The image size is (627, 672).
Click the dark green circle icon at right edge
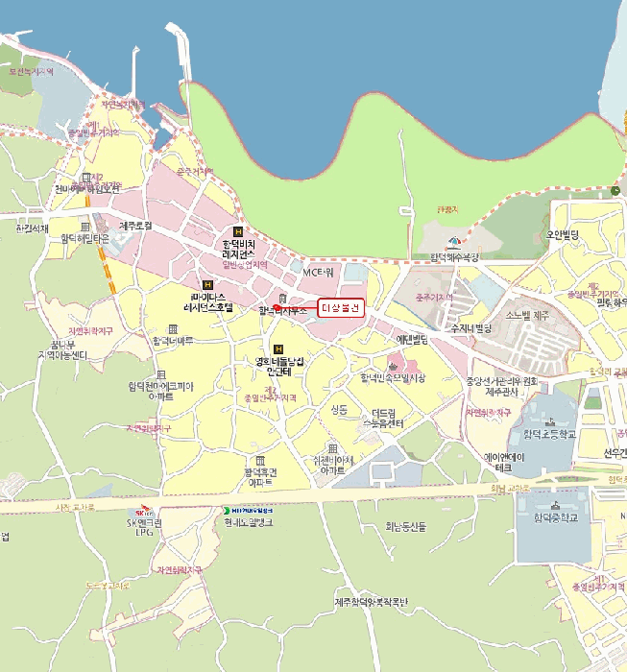coord(615,191)
